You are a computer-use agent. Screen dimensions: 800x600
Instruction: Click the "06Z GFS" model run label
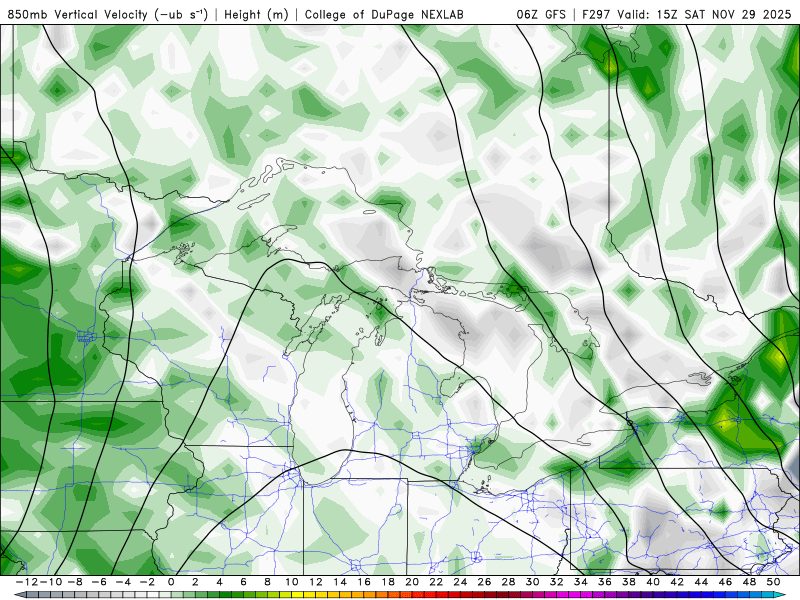pyautogui.click(x=541, y=14)
